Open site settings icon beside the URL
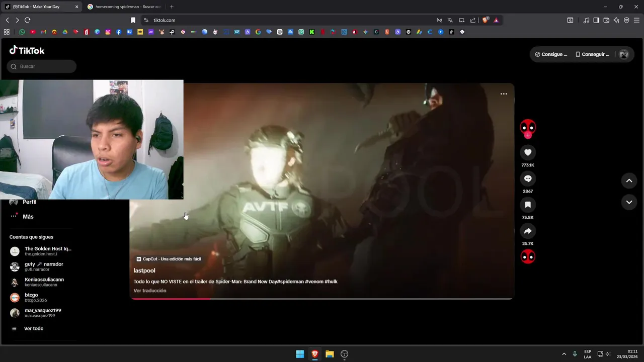The width and height of the screenshot is (644, 362). point(146,20)
